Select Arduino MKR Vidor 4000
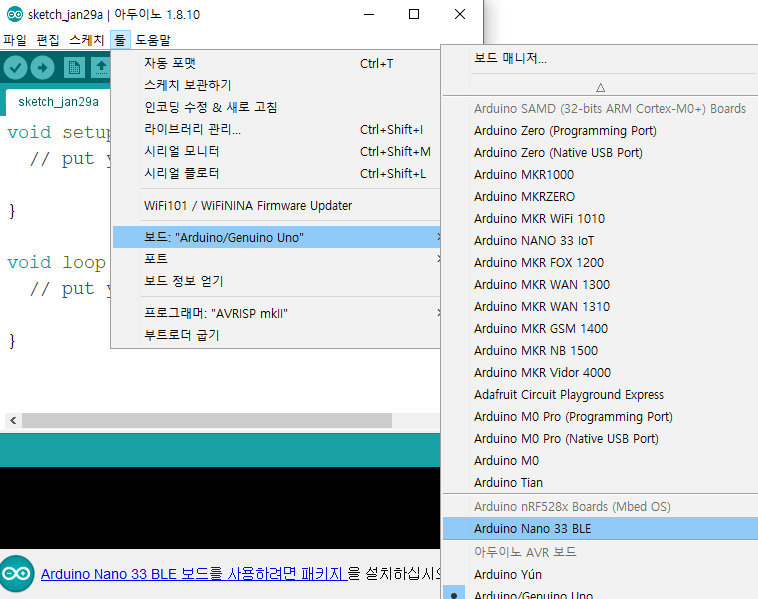 pos(600,373)
